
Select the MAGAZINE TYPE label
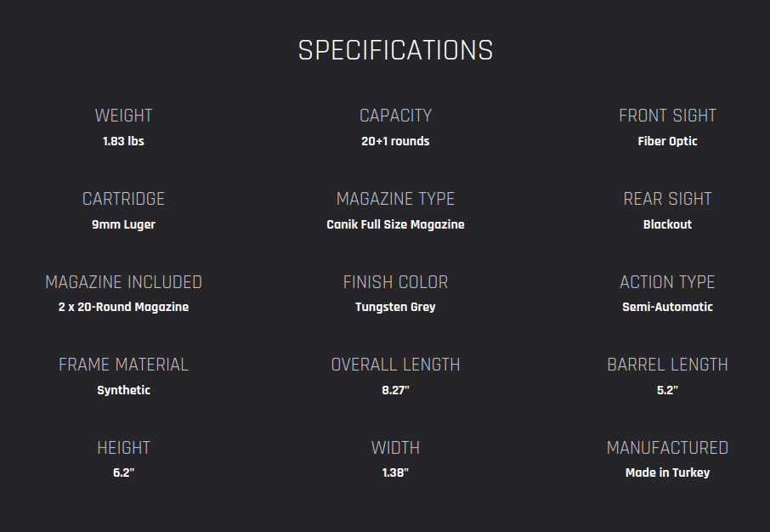click(x=395, y=199)
